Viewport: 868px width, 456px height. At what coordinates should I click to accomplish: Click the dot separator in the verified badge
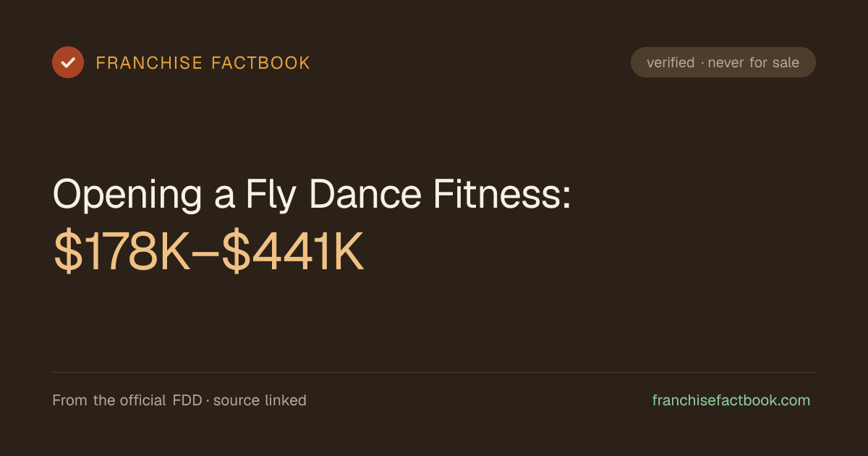click(x=702, y=63)
